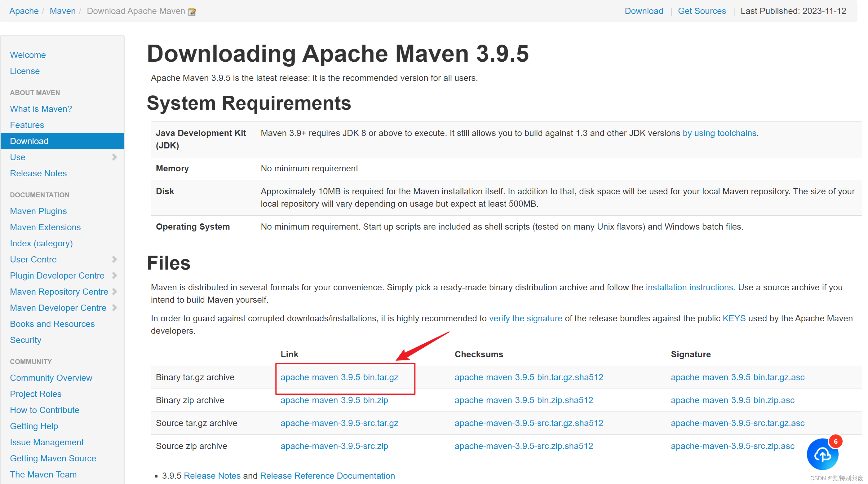Image resolution: width=868 pixels, height=484 pixels.
Task: Open the 3.9.5 Release Notes
Action: 212,476
